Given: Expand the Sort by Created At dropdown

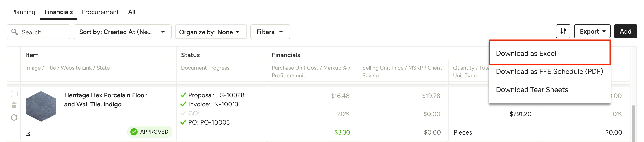Looking at the screenshot, I should [122, 32].
